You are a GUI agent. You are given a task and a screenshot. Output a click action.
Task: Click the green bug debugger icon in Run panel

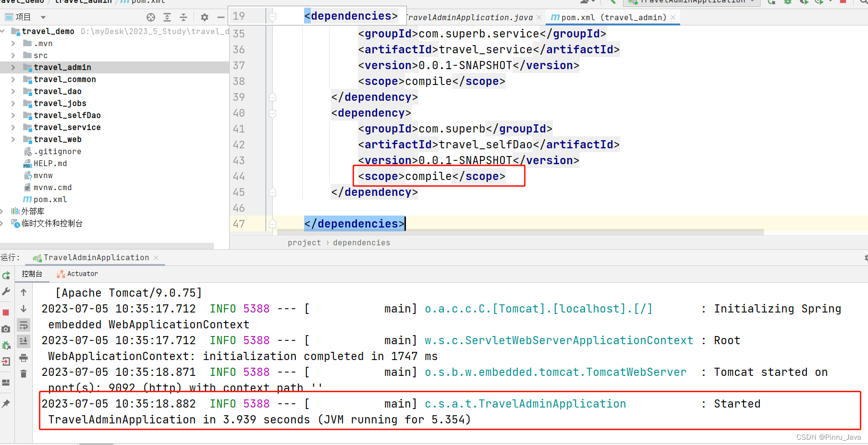6,345
